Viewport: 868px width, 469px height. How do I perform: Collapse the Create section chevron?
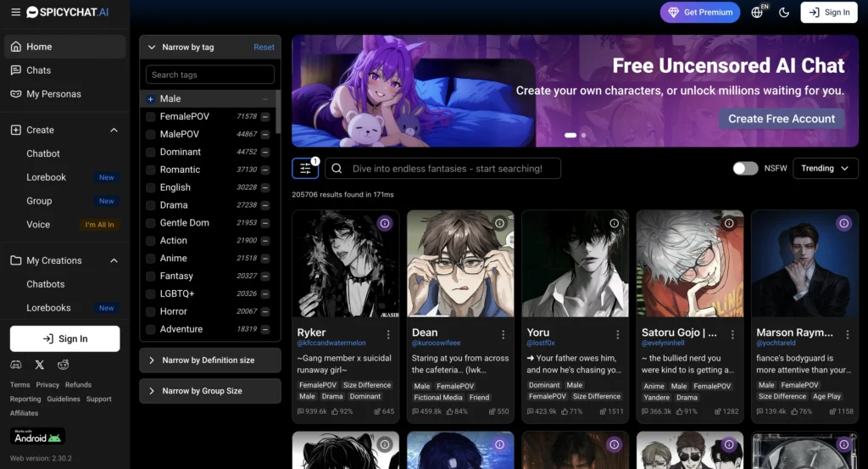[114, 130]
